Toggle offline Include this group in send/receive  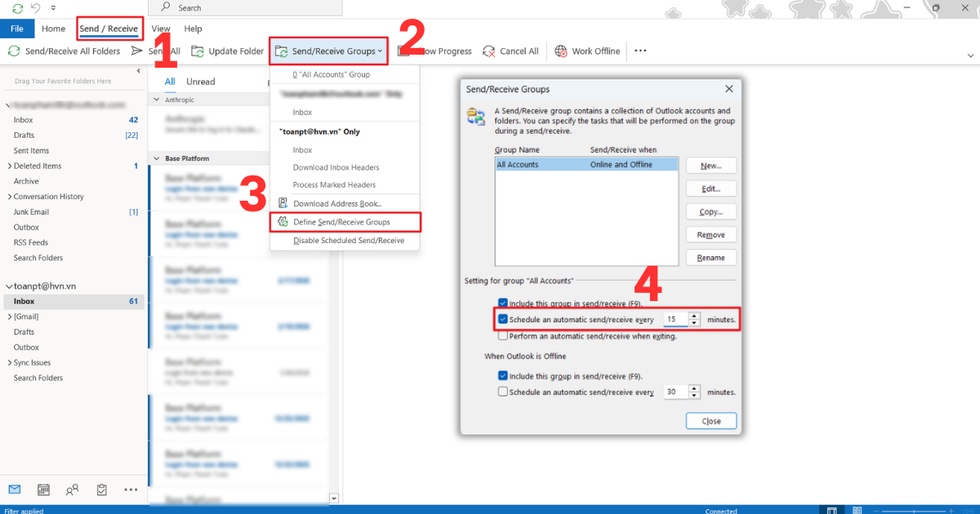coord(503,376)
